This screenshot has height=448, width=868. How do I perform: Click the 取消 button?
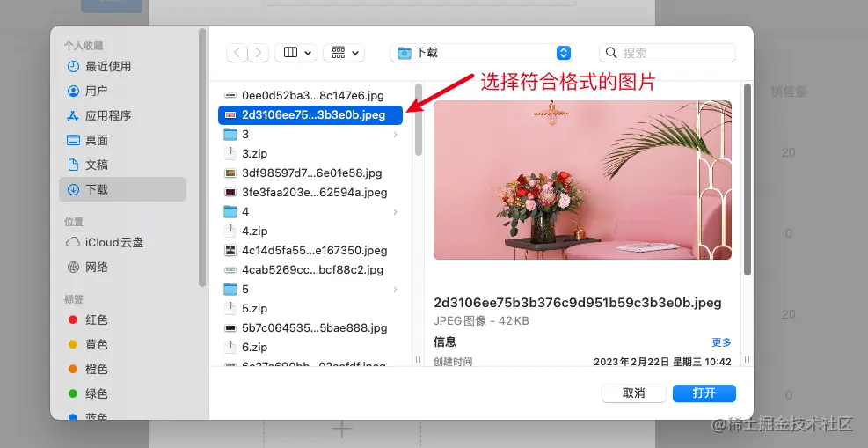point(634,393)
